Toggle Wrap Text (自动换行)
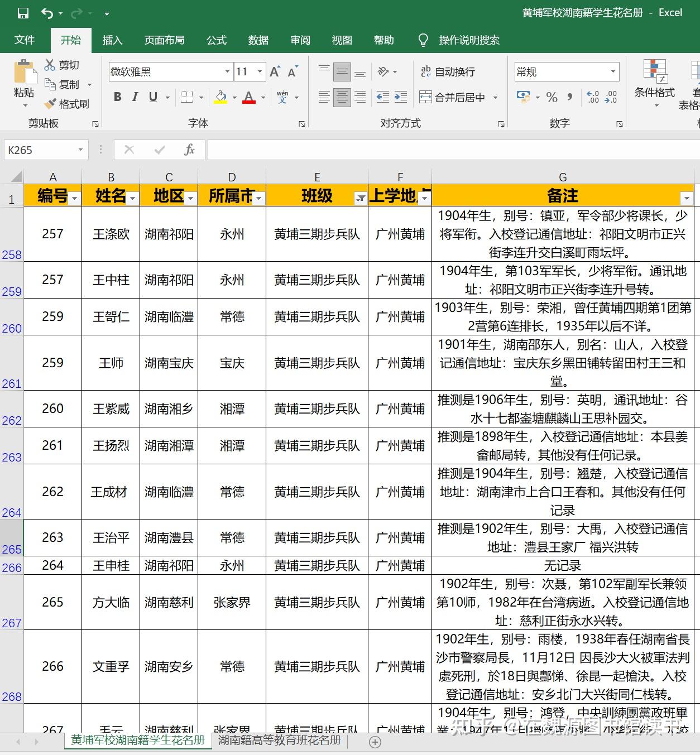 [x=448, y=71]
